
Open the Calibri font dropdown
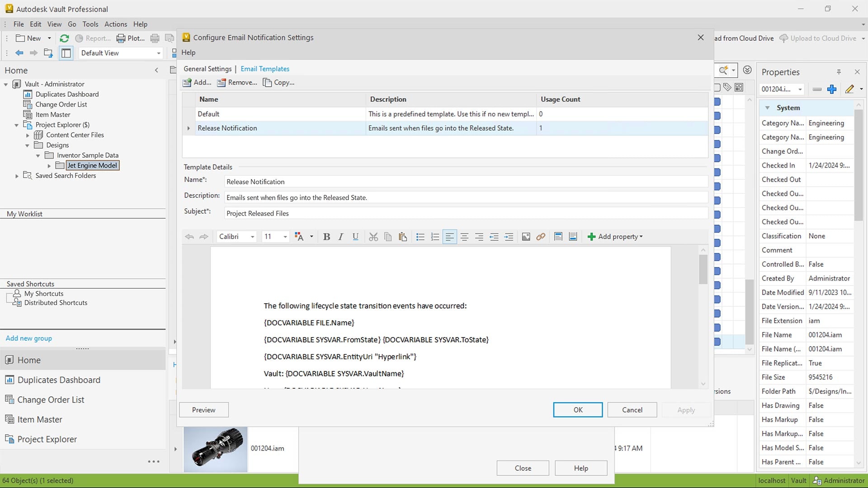pos(252,237)
